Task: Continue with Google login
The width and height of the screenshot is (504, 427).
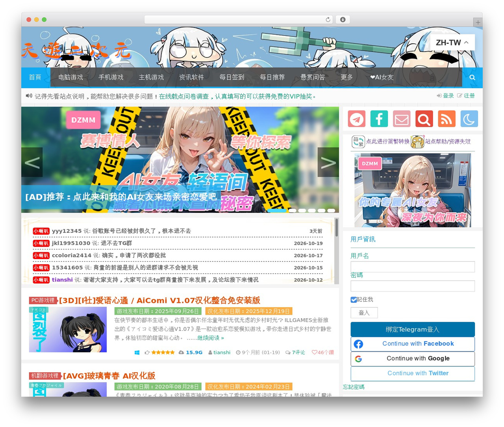Action: pyautogui.click(x=413, y=358)
